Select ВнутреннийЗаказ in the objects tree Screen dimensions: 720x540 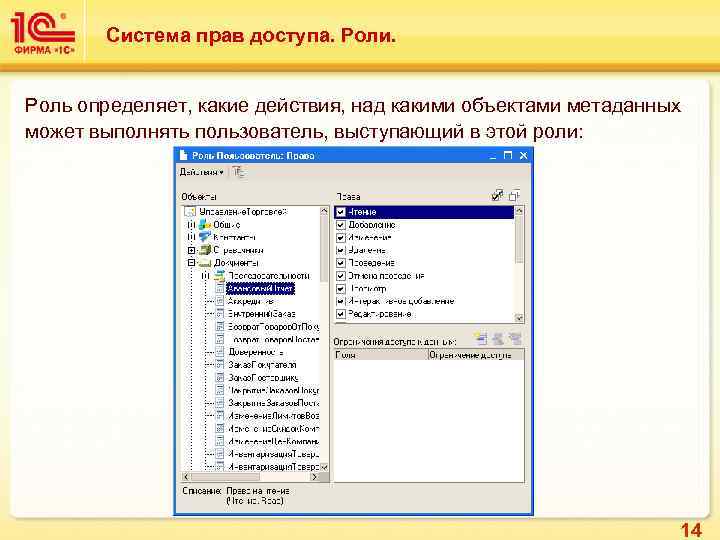[x=262, y=314]
